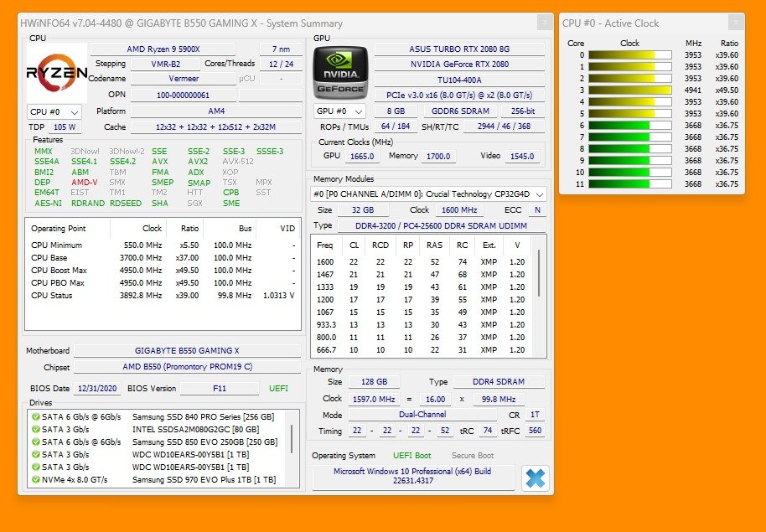
Task: Click the SSE4.2 feature label
Action: [x=123, y=162]
